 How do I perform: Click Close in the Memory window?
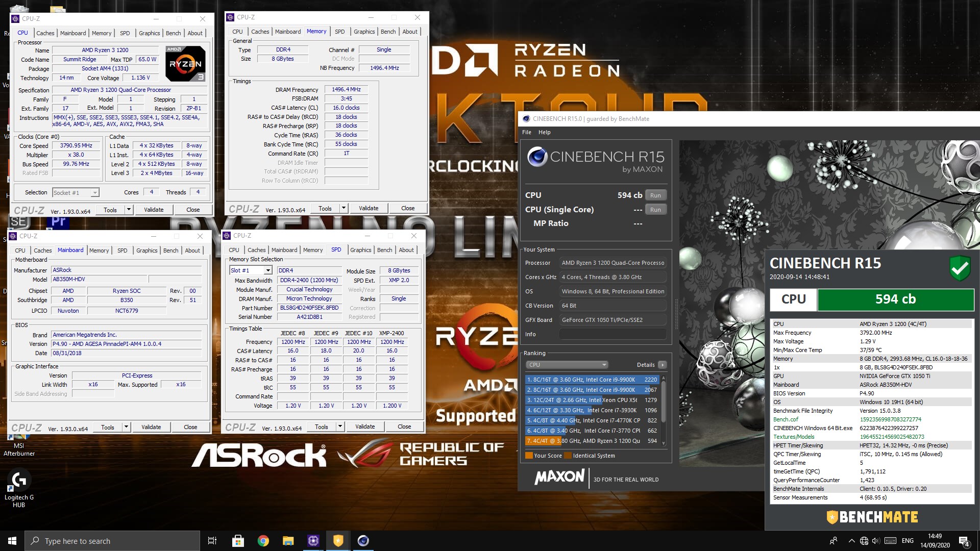pos(408,208)
